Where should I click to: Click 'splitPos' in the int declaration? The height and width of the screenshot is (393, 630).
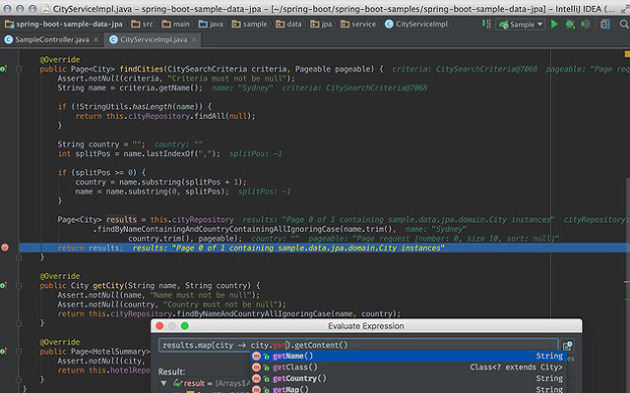pyautogui.click(x=93, y=154)
